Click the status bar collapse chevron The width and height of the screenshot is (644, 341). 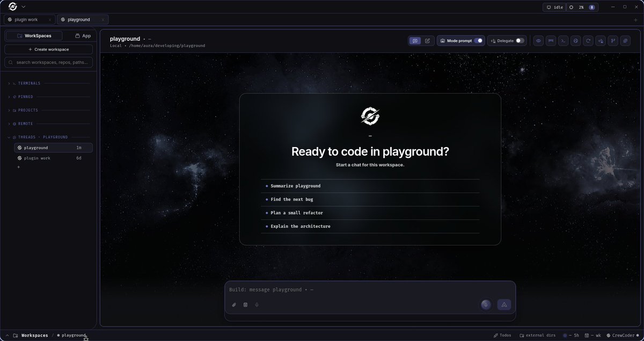7,335
